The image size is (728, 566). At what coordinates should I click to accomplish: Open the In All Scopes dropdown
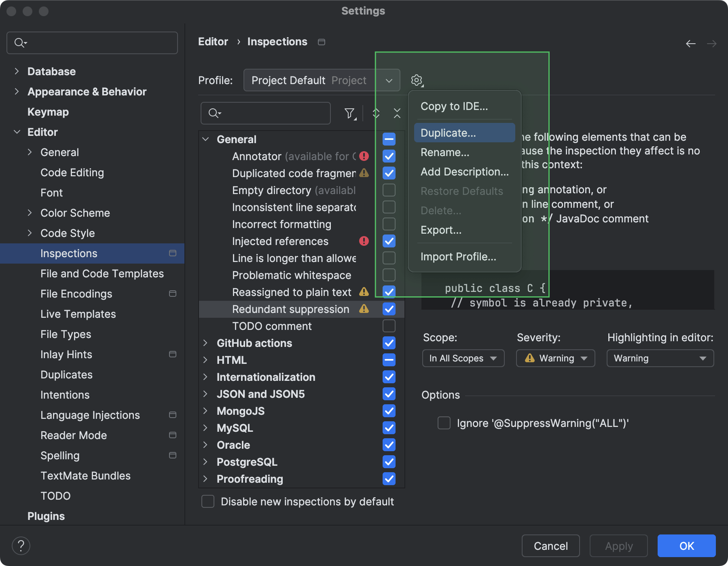click(463, 358)
